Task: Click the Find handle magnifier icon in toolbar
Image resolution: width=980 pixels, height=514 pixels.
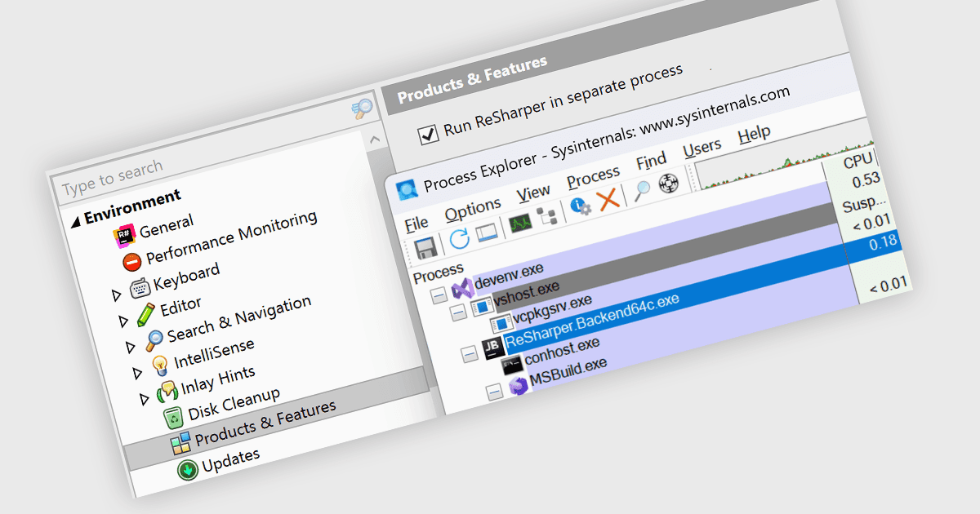Action: [x=642, y=192]
